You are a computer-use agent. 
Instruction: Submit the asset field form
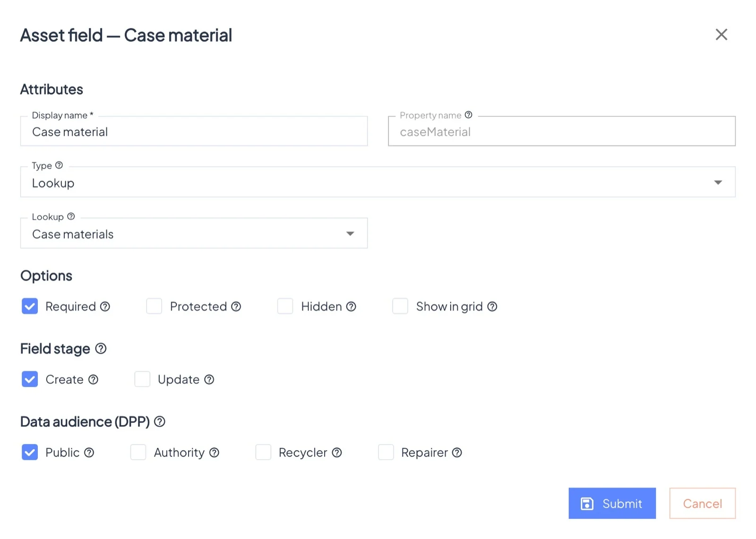click(x=612, y=503)
